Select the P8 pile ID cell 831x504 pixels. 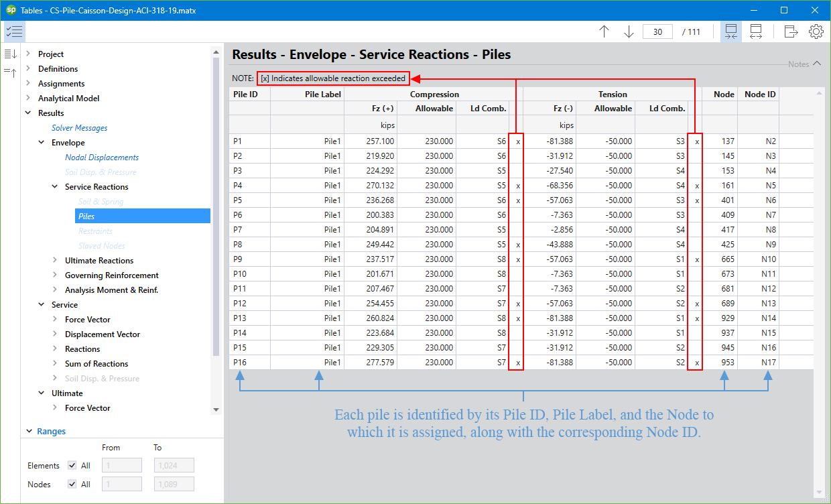click(x=250, y=245)
